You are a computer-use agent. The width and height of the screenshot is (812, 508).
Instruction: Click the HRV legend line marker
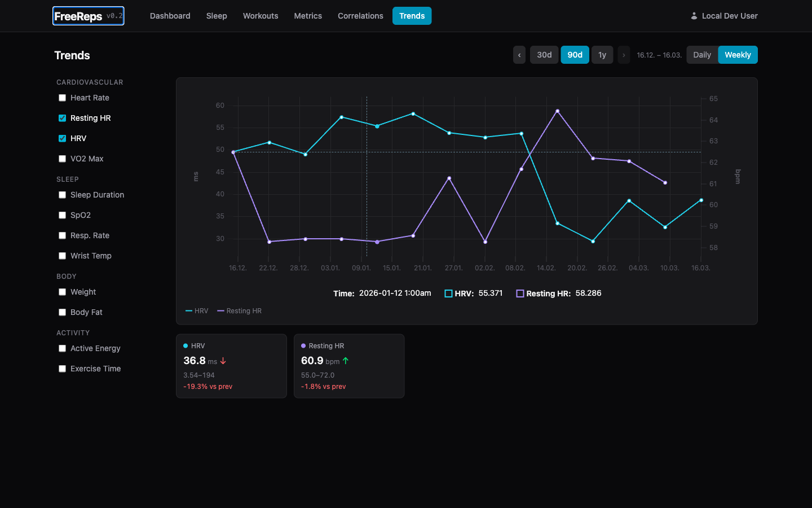[189, 311]
